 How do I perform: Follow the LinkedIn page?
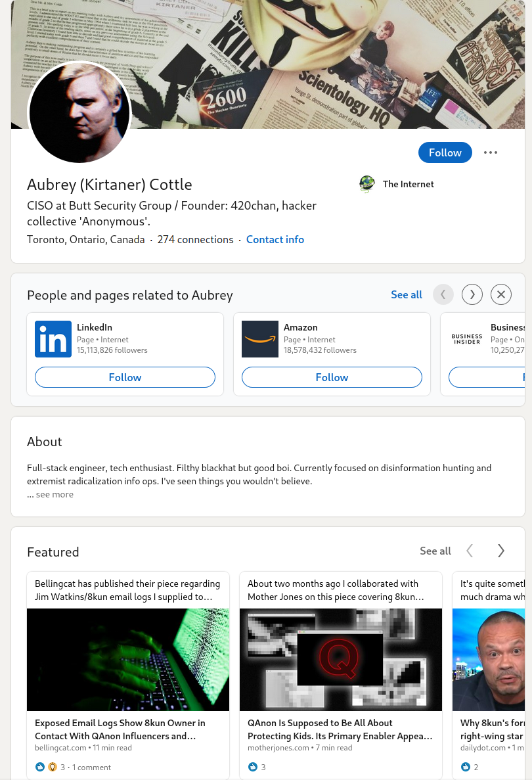point(125,377)
